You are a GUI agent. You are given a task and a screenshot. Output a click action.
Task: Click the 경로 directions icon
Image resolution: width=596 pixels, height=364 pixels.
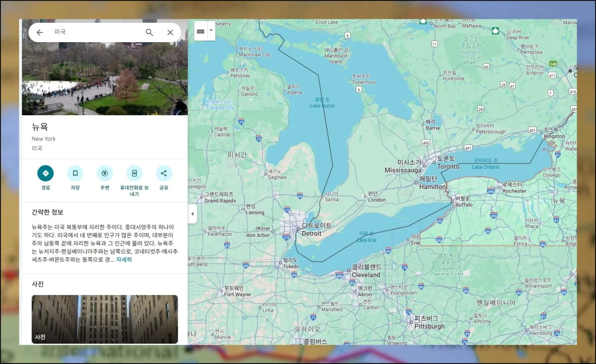point(46,173)
